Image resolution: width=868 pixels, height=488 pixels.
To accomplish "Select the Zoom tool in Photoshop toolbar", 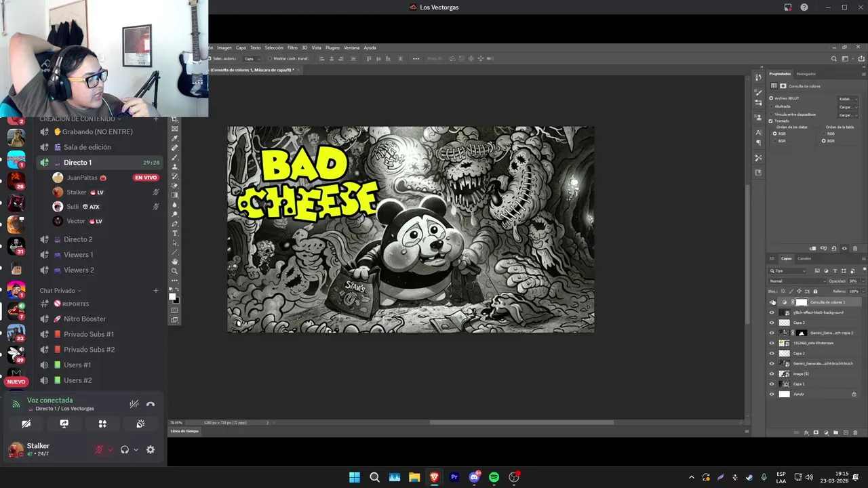I will 175,270.
